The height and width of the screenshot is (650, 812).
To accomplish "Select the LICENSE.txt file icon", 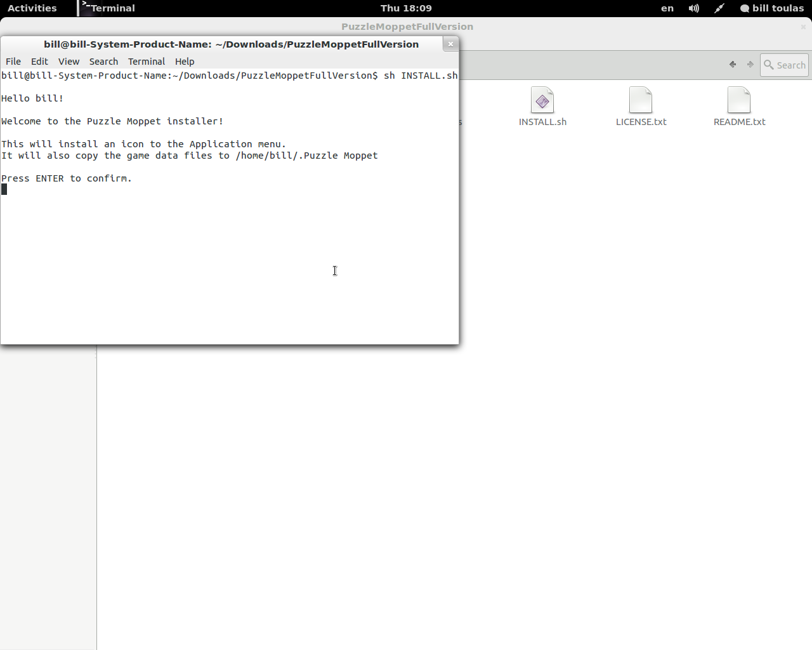I will [x=641, y=100].
